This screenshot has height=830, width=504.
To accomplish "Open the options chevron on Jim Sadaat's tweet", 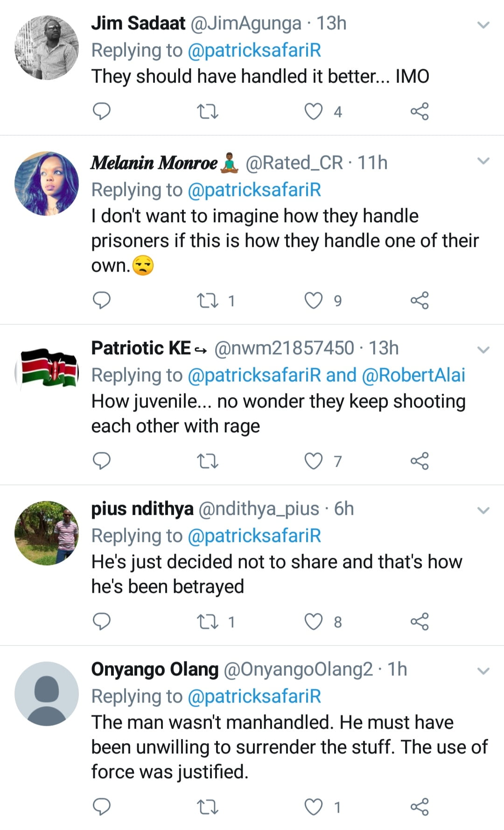I will point(484,25).
